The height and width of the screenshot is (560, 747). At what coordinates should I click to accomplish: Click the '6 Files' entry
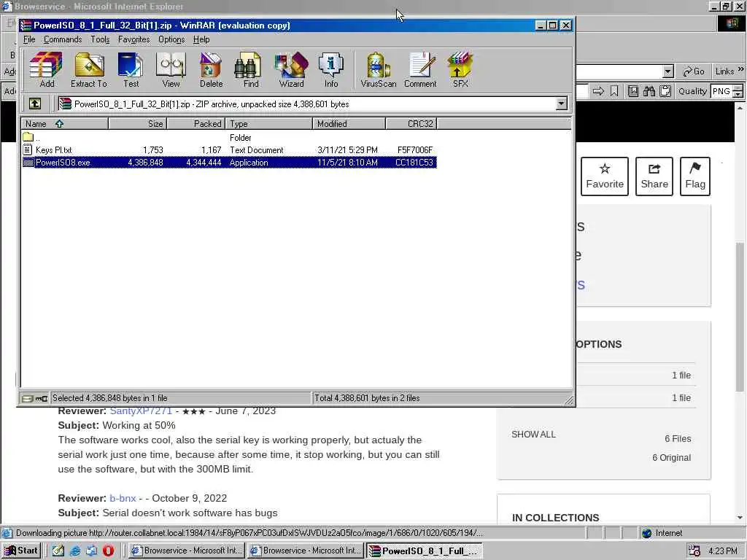pos(678,438)
